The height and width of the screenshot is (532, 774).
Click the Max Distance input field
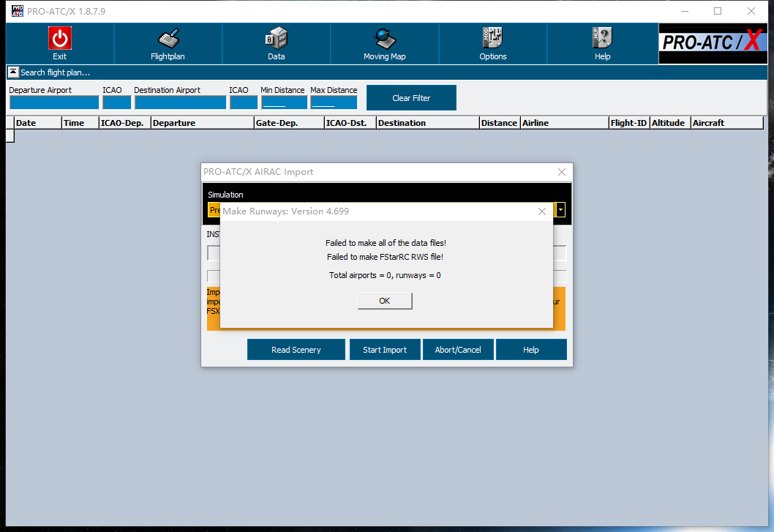(334, 102)
